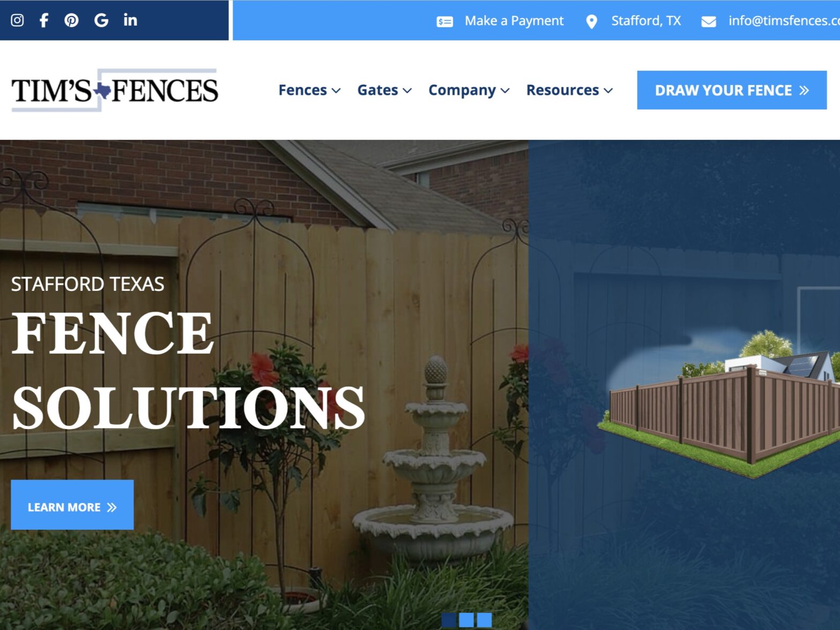This screenshot has width=840, height=630.
Task: Open the Facebook social icon
Action: coord(44,20)
